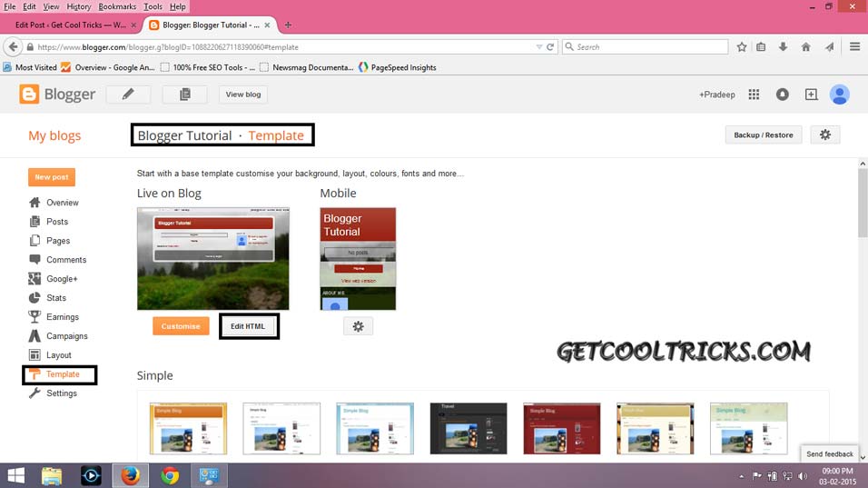Bookmark this page with star icon
Screen dimensions: 868x488
point(742,47)
